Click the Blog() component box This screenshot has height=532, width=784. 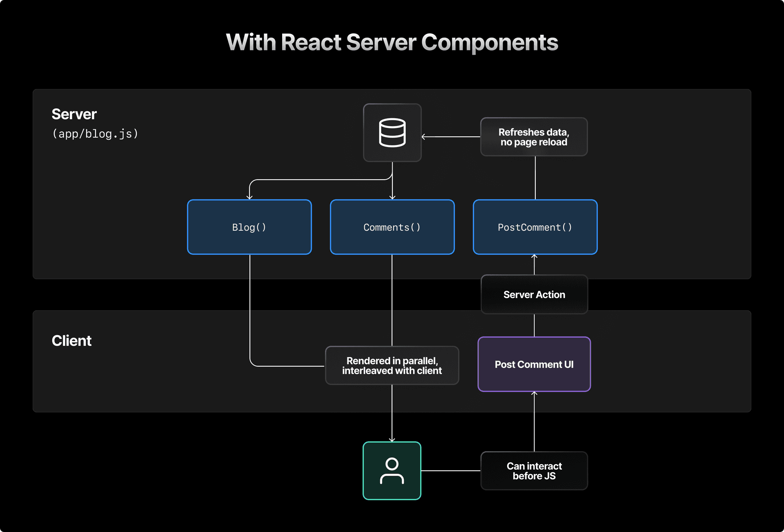(249, 227)
